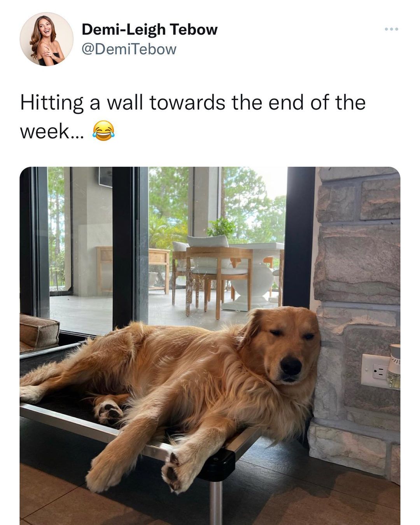Click the word "towards" in the tweet text
The image size is (420, 525).
coord(187,103)
